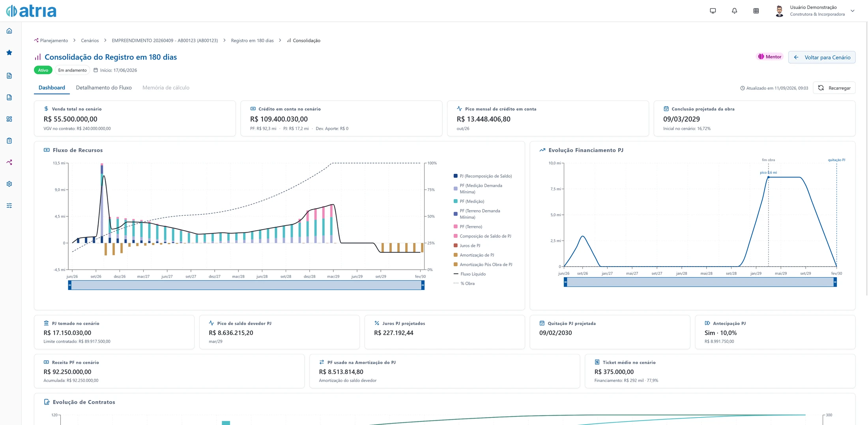Click the left handle of Evolução Financiamento PJ range slider
Viewport: 868px width, 425px height.
(x=565, y=282)
